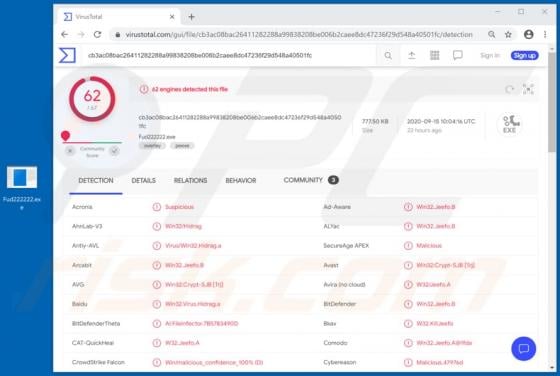
Task: Go back with the browser back arrow
Action: click(x=65, y=35)
